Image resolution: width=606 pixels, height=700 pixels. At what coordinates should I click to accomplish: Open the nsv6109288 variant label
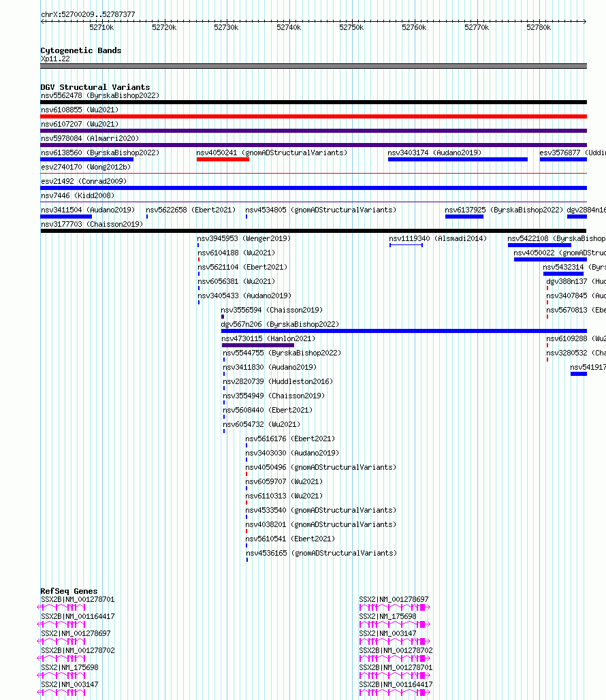[575, 338]
